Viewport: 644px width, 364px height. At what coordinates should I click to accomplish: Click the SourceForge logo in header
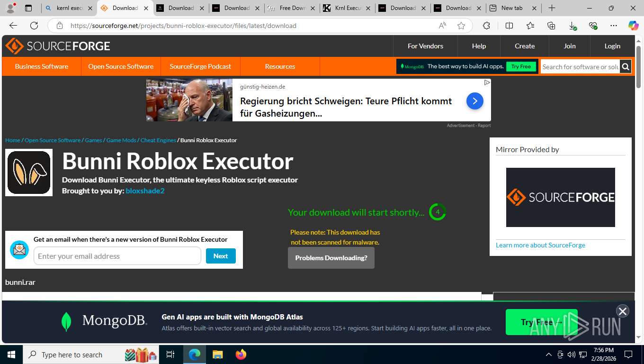(58, 46)
